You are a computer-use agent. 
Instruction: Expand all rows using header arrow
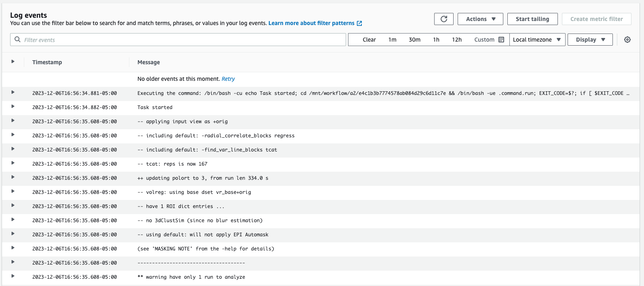(13, 62)
